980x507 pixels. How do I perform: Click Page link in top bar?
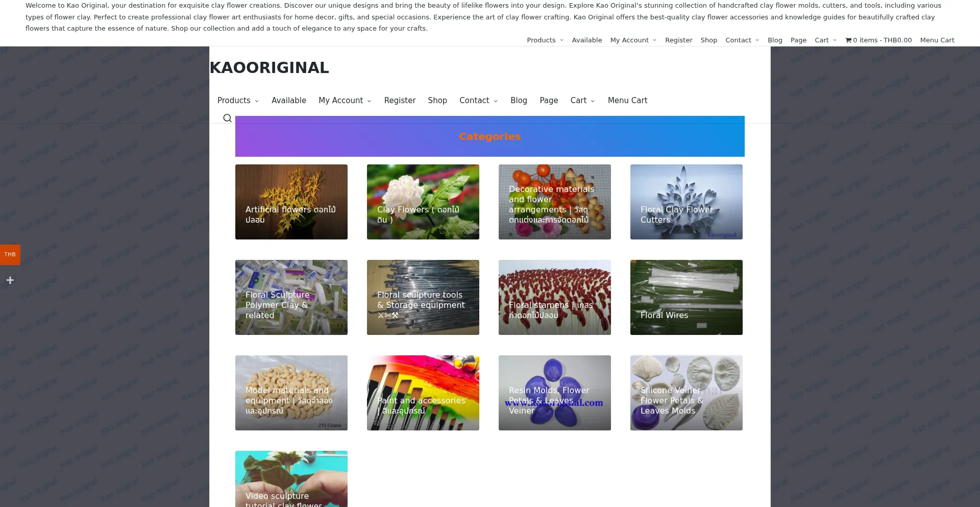tap(798, 40)
